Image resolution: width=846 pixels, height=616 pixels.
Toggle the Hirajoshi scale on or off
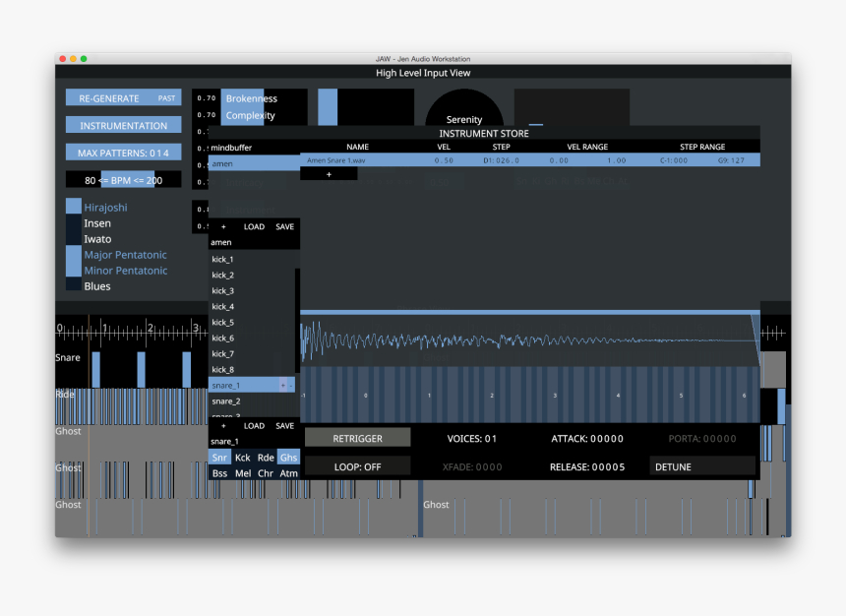[74, 208]
